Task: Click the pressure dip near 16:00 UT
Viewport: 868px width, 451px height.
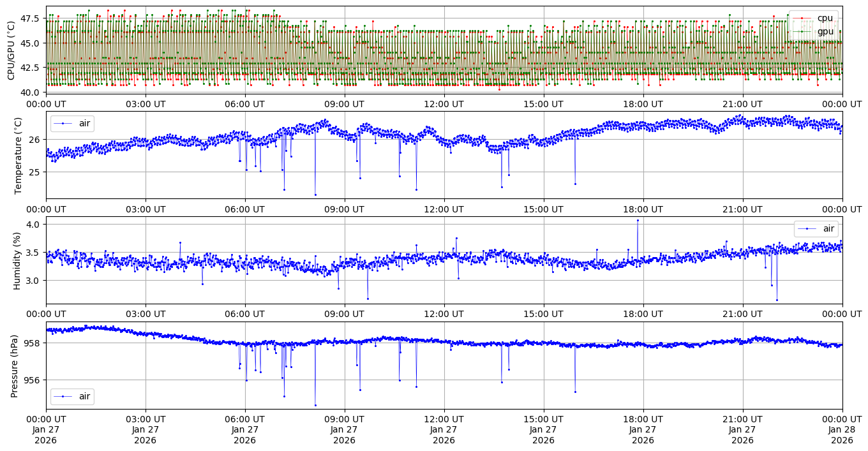Action: (575, 392)
